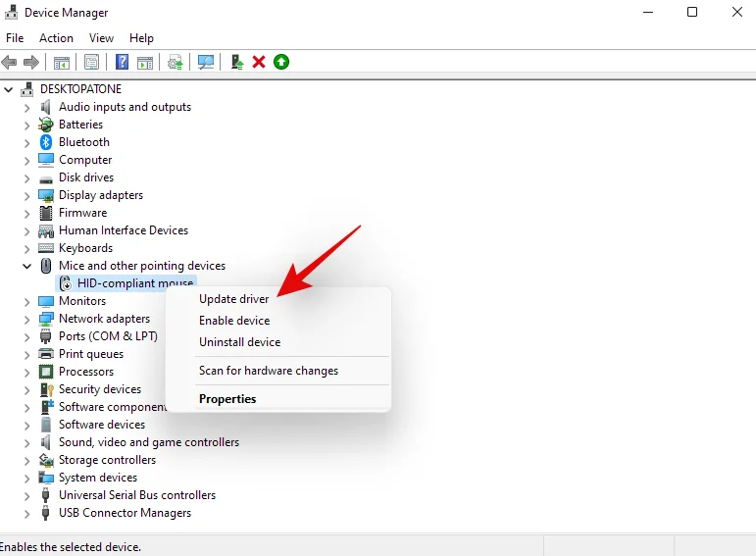Click the Storage controllers category icon
Viewport: 756px width, 556px height.
(x=46, y=460)
